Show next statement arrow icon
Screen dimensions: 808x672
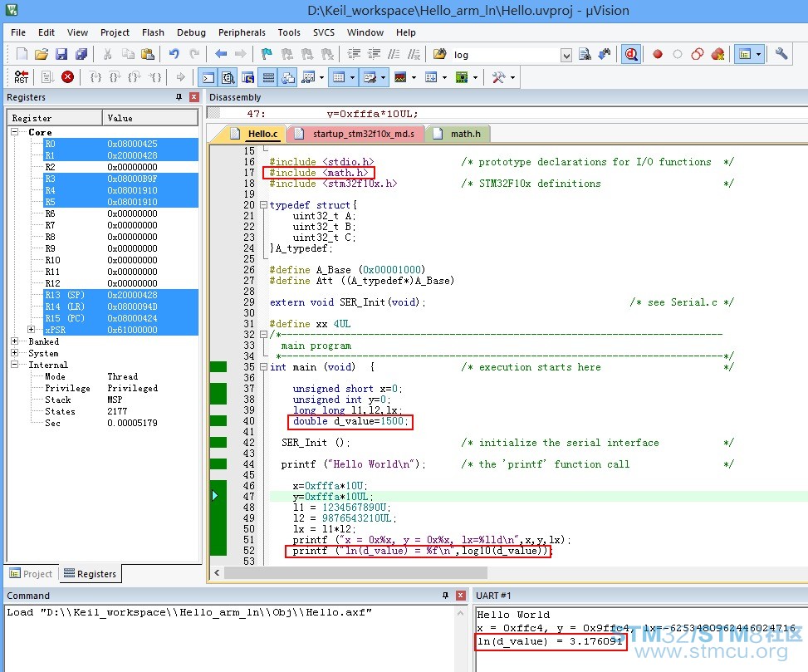click(x=181, y=77)
